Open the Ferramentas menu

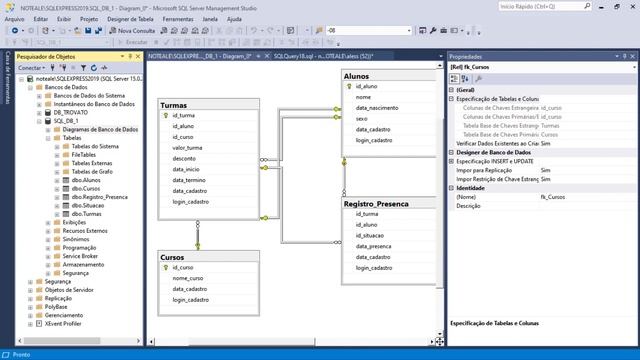point(178,19)
